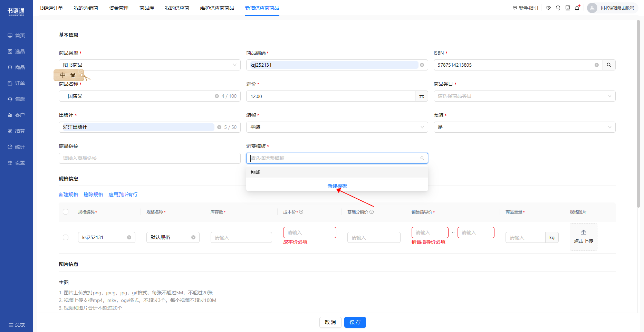Click the 成本价 input field

(x=310, y=233)
